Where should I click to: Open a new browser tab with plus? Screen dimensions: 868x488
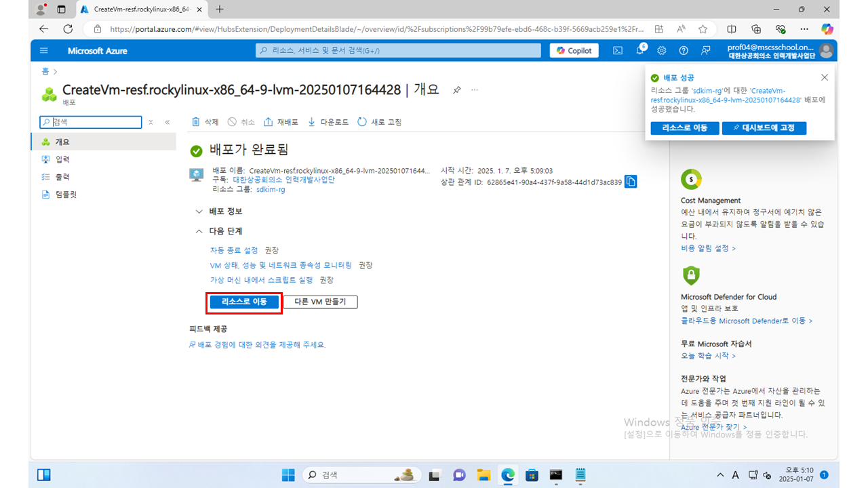click(219, 9)
